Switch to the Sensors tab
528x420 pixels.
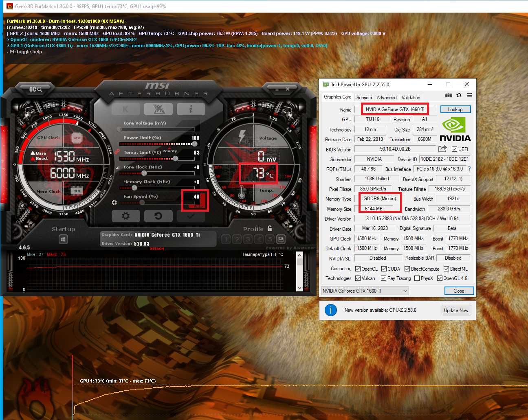click(364, 98)
